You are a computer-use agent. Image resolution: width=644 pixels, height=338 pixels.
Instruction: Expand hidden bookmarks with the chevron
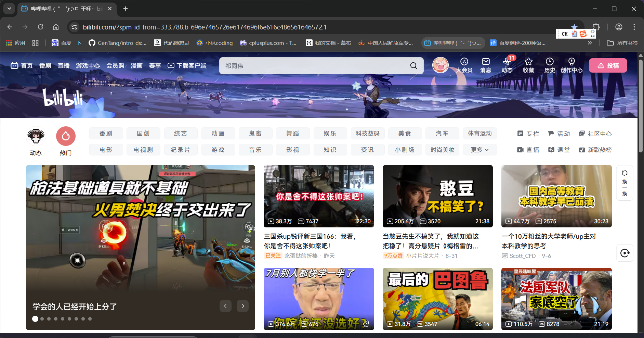coord(590,43)
